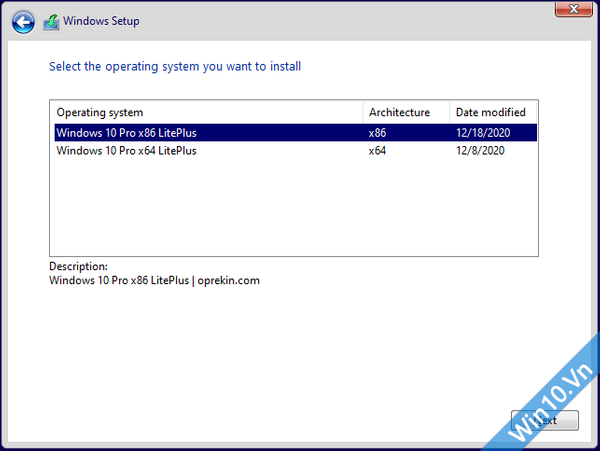Select Windows 10 Pro x64 LitePlus entry
600x451 pixels.
[126, 151]
